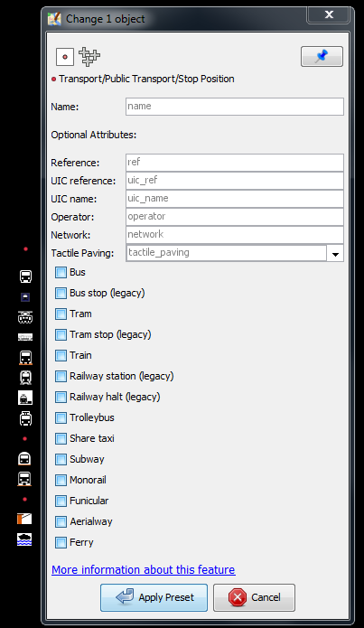This screenshot has height=628, width=364.
Task: Open More information about this feature link
Action: [144, 569]
